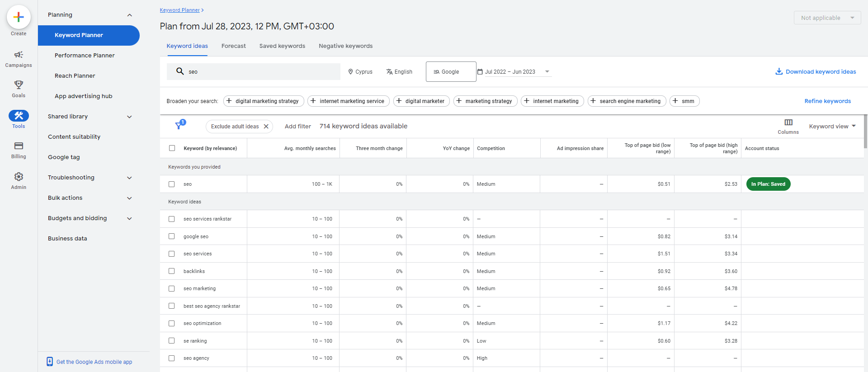
Task: Click the English language icon
Action: click(389, 71)
